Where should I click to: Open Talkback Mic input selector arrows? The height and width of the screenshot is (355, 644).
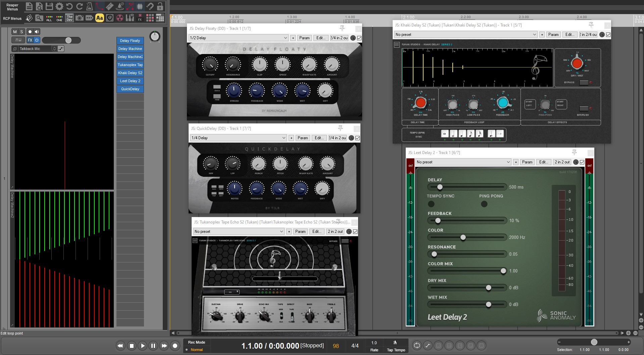[54, 49]
